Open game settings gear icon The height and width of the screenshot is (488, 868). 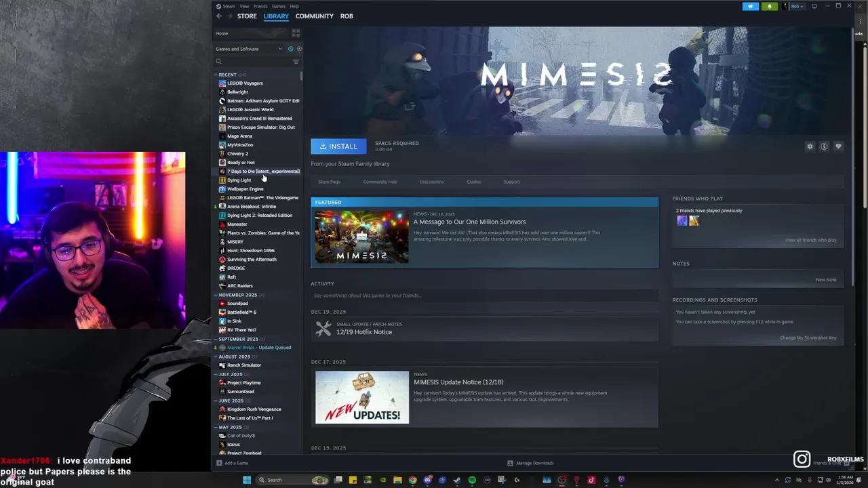[x=810, y=146]
